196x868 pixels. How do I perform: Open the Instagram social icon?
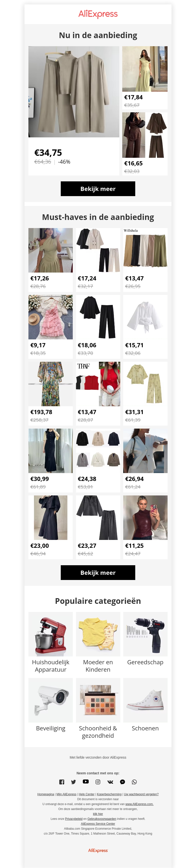coord(98,782)
